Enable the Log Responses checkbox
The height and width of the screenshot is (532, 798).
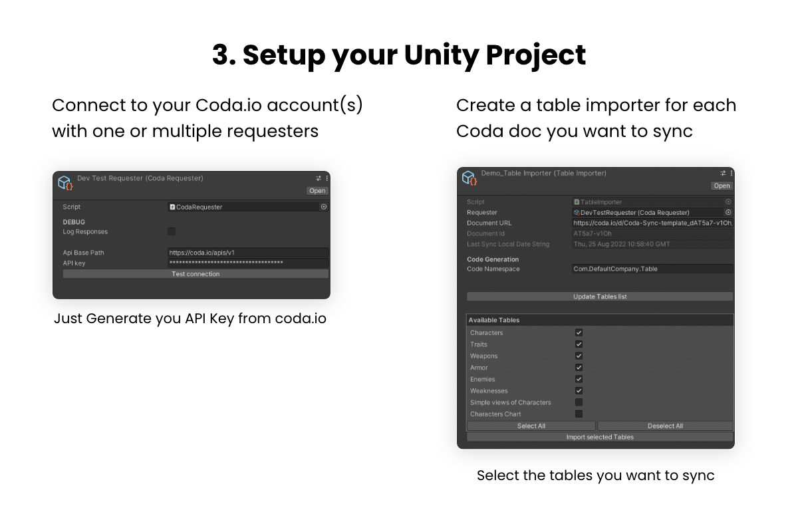coord(172,231)
